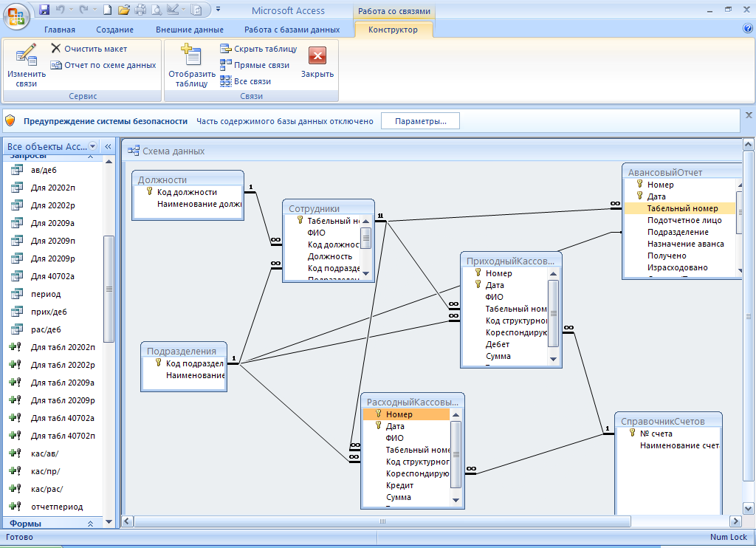Image resolution: width=756 pixels, height=548 pixels.
Task: Customize the quick access toolbar
Action: pos(218,9)
